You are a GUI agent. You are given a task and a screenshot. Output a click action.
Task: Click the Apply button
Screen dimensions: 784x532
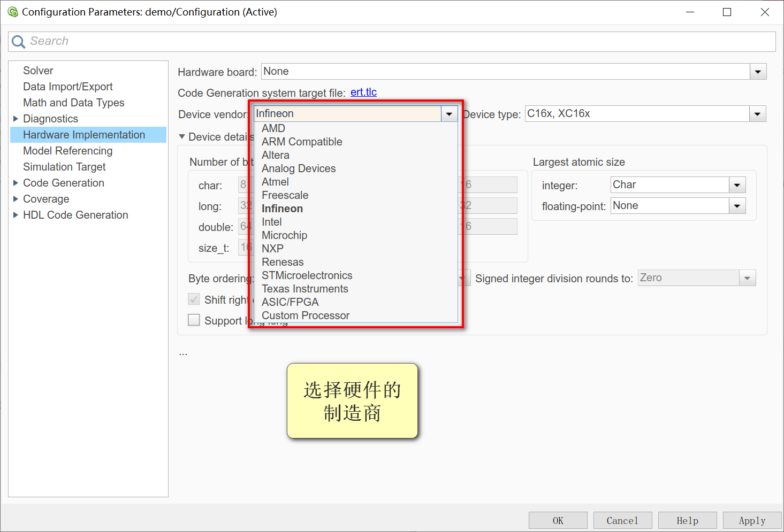click(x=752, y=520)
